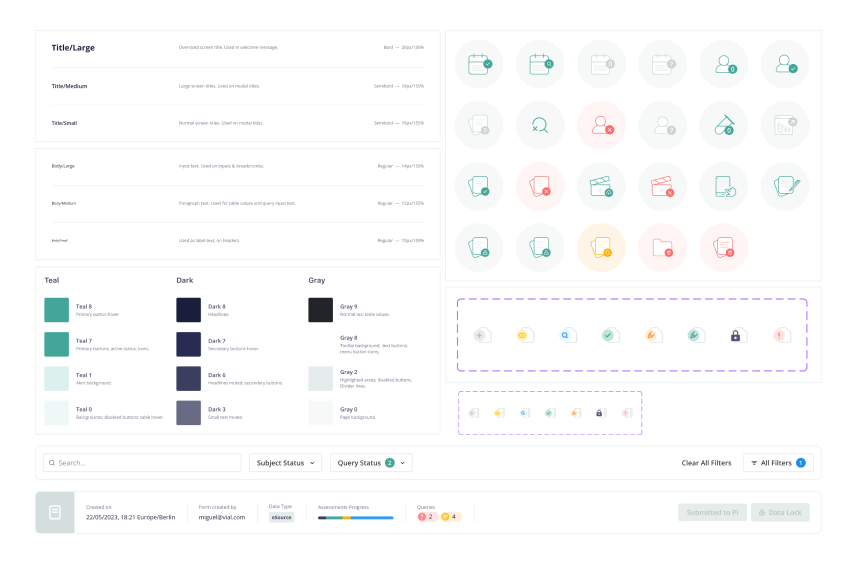Click into the Search input field
The height and width of the screenshot is (564, 857).
pyautogui.click(x=143, y=463)
